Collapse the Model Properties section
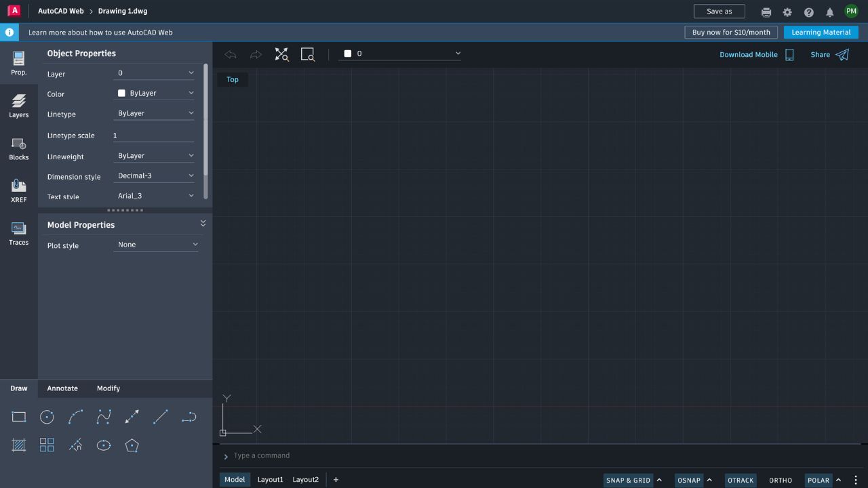This screenshot has width=868, height=488. [203, 223]
